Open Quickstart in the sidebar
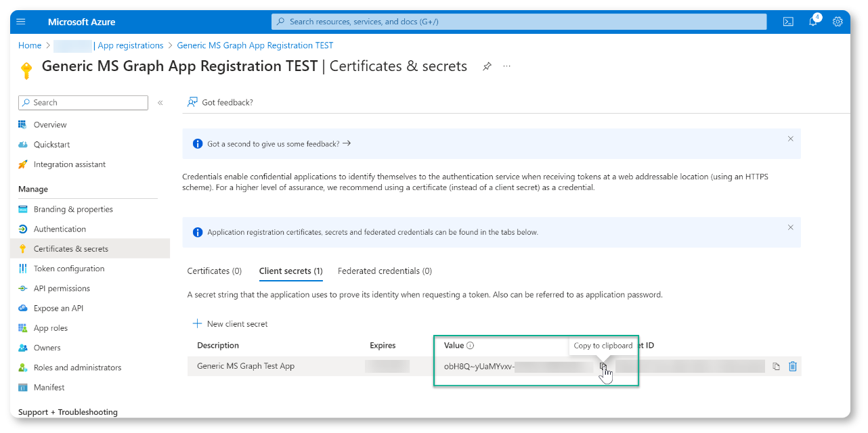 click(x=52, y=144)
